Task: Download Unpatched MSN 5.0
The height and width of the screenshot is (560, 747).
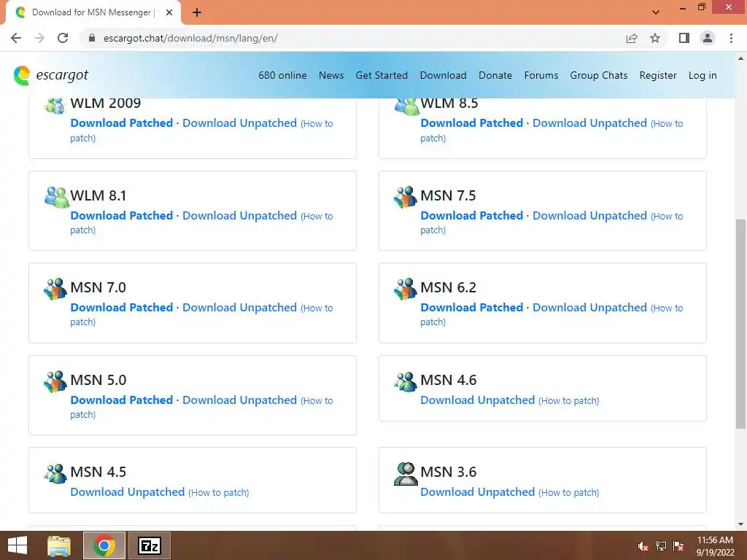Action: point(239,400)
